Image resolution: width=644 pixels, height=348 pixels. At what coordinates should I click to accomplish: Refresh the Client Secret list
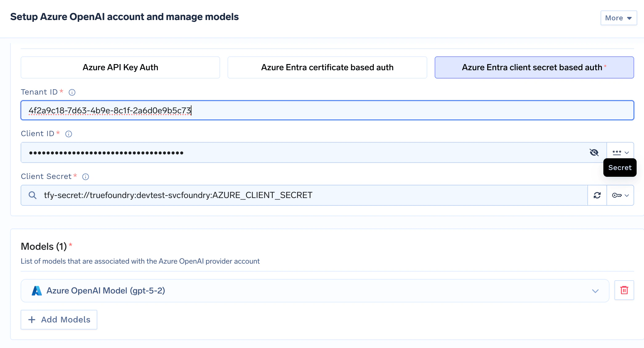coord(597,195)
